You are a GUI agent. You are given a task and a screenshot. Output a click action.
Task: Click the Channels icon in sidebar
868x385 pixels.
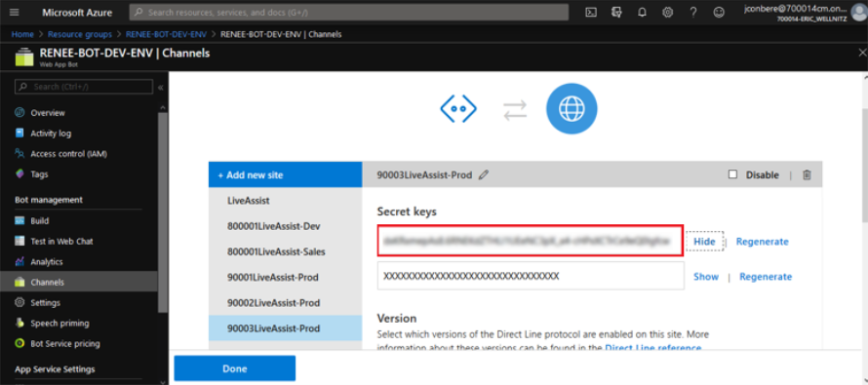[20, 282]
